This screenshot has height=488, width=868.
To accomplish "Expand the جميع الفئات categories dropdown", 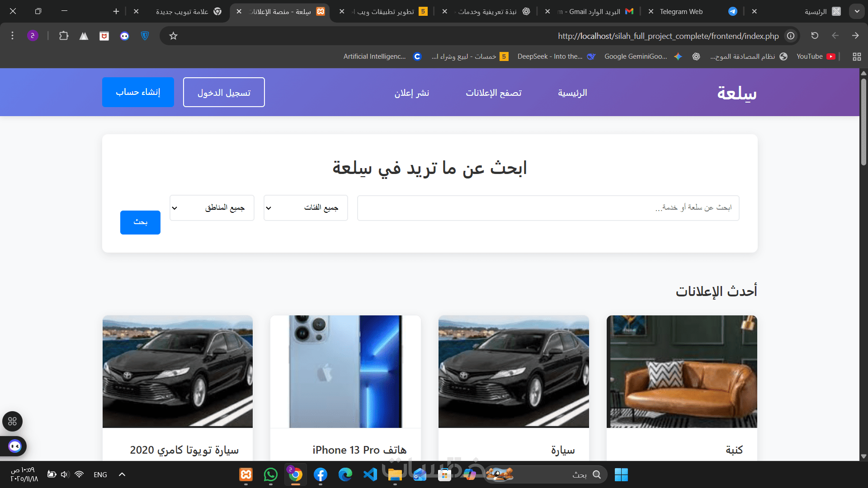I will coord(306,208).
